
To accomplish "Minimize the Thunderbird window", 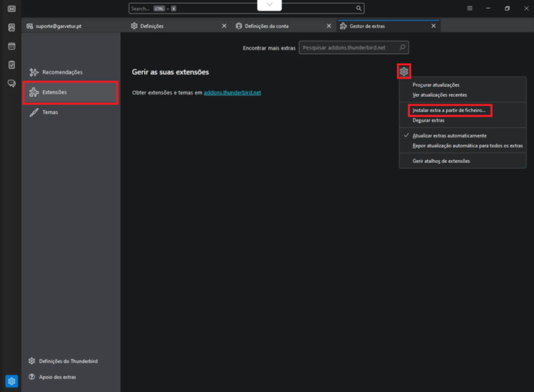I will [x=488, y=8].
